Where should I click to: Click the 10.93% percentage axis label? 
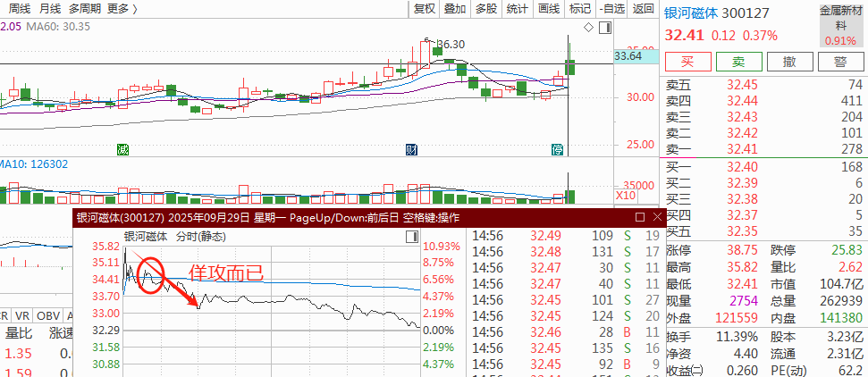click(442, 247)
